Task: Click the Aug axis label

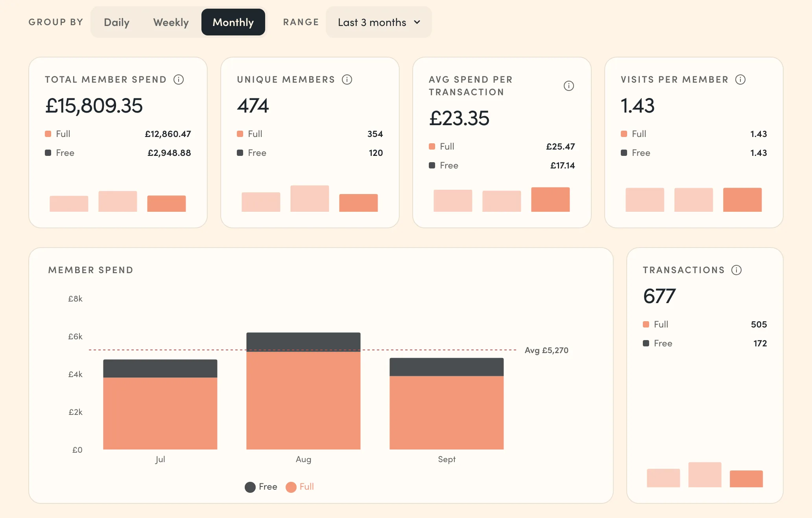Action: (303, 459)
